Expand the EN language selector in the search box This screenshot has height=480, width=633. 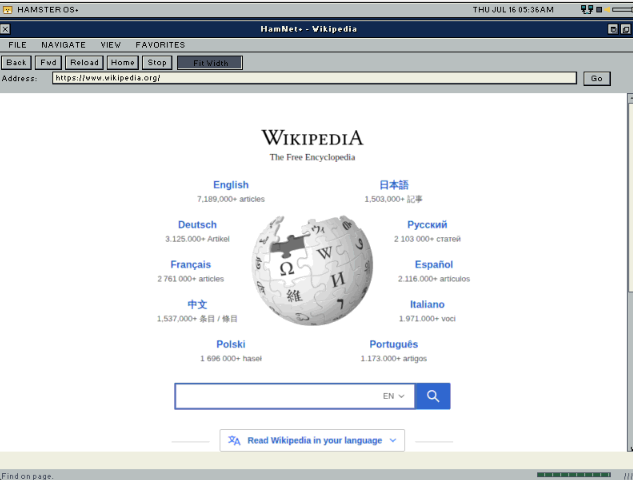click(394, 396)
